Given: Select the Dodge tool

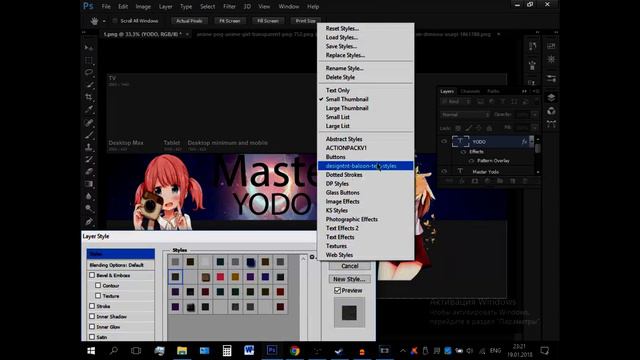Looking at the screenshot, I should (89, 209).
